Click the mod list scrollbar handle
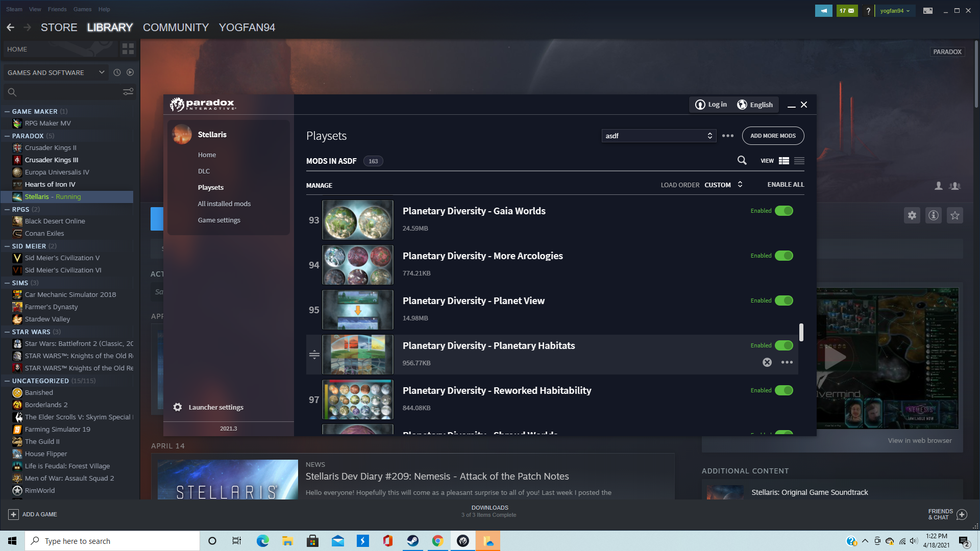The height and width of the screenshot is (551, 980). pos(801,332)
